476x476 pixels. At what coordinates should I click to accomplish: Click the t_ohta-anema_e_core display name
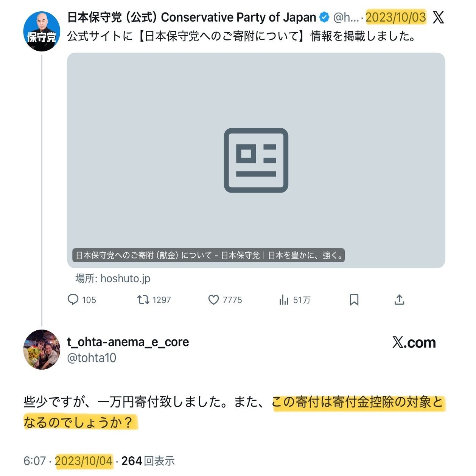[x=128, y=342]
